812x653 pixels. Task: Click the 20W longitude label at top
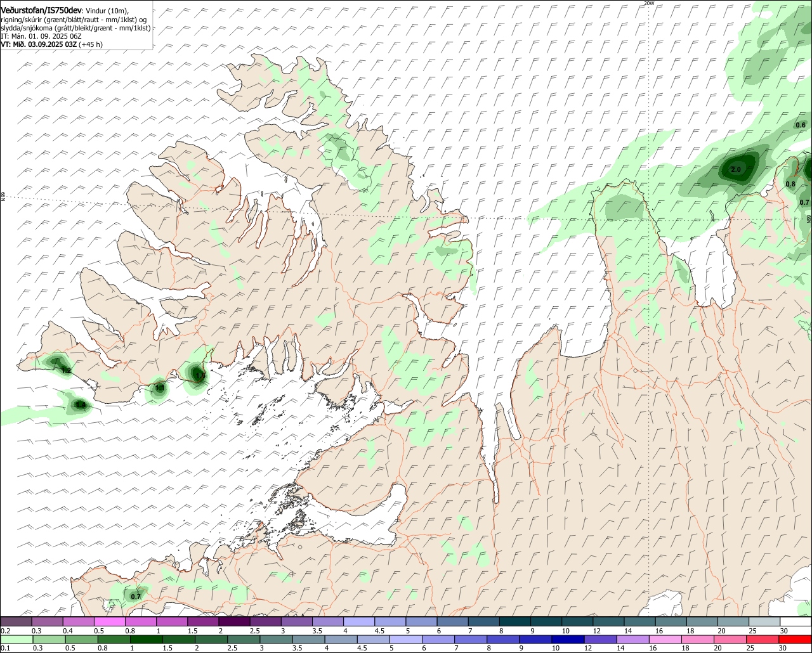coord(648,3)
